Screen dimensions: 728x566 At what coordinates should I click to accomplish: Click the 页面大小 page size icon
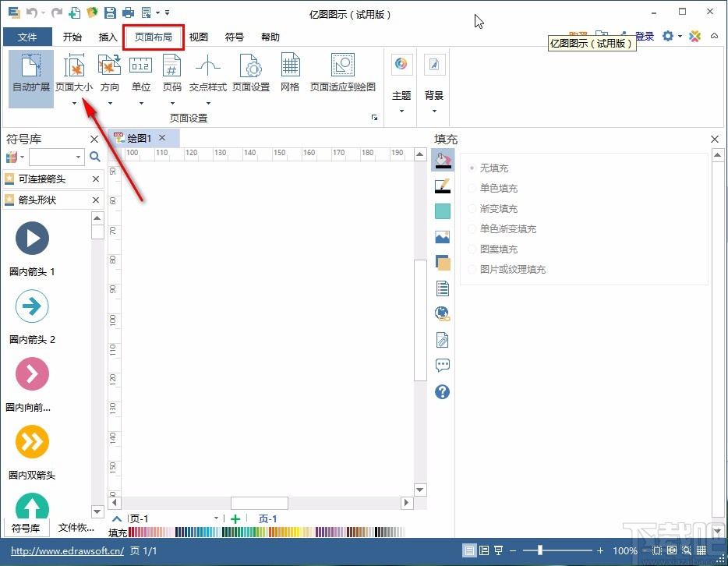coord(74,65)
